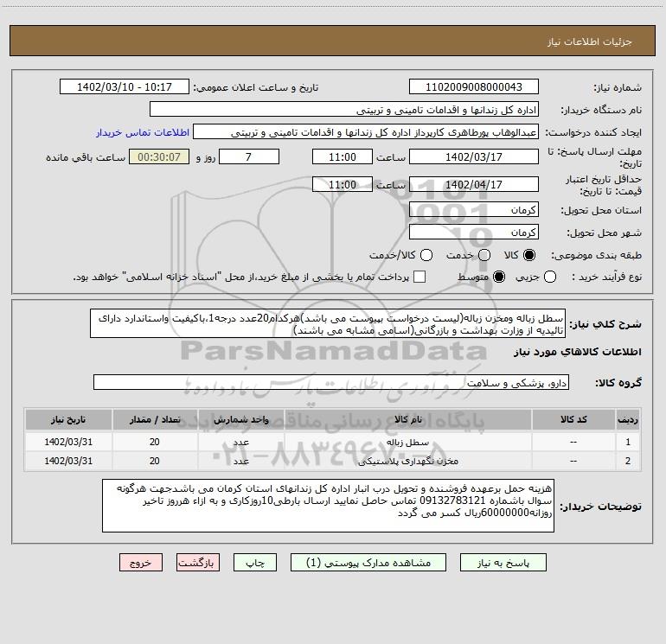
Task: Select the سطل زباله item name cell
Action: pyautogui.click(x=407, y=442)
